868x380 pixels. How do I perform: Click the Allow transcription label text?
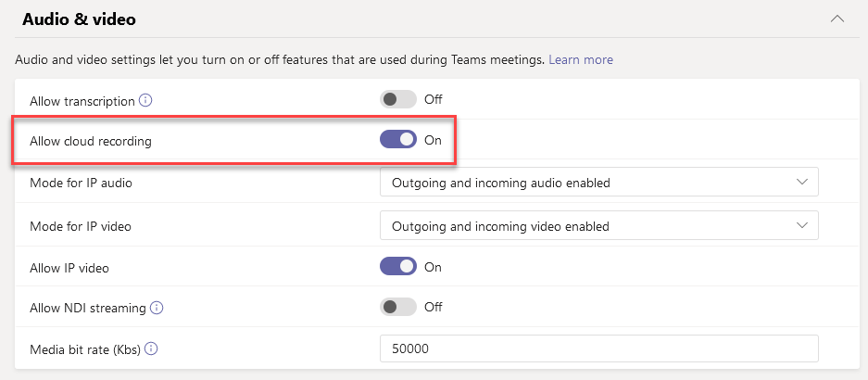point(82,100)
